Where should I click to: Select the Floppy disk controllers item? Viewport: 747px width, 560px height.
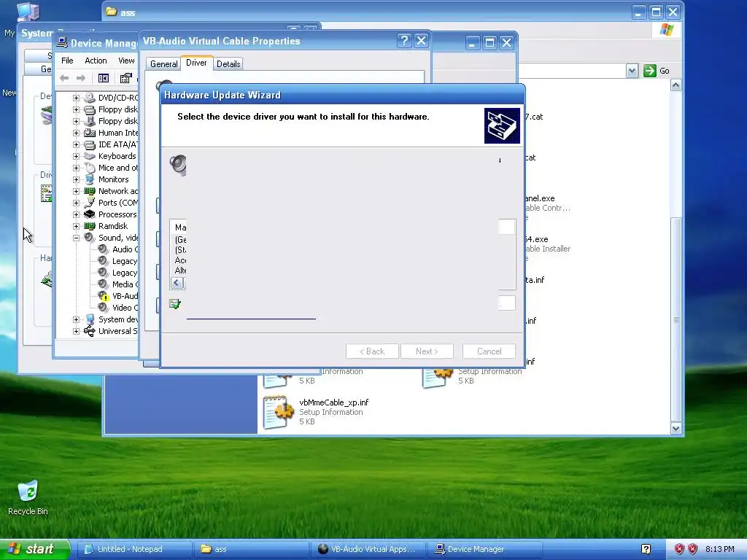[x=117, y=109]
